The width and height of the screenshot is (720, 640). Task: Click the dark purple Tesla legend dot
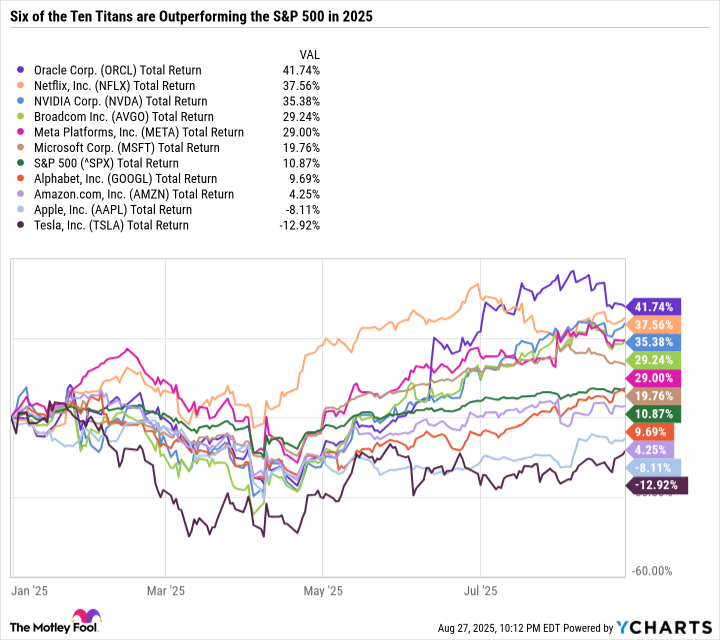point(23,225)
